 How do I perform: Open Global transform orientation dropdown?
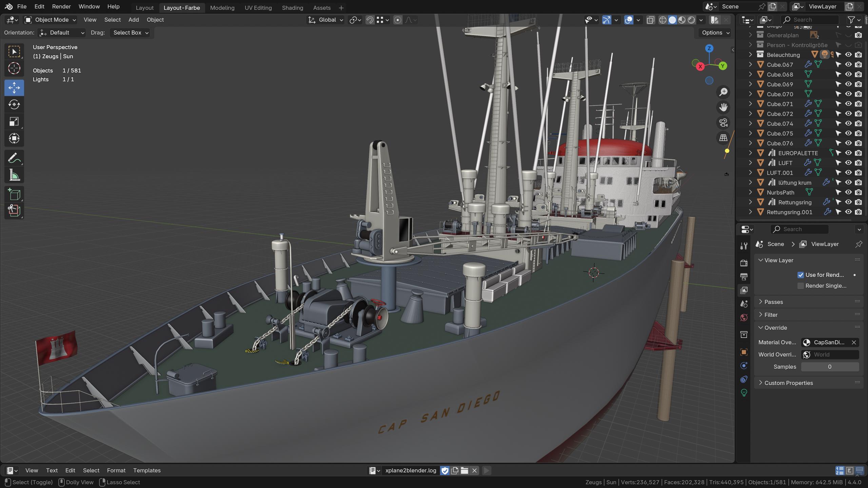(325, 20)
